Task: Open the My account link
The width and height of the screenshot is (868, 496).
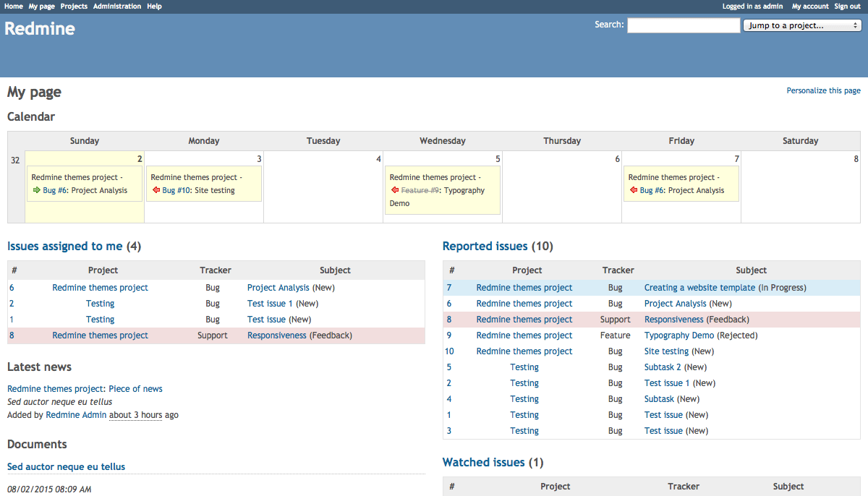Action: click(x=810, y=7)
